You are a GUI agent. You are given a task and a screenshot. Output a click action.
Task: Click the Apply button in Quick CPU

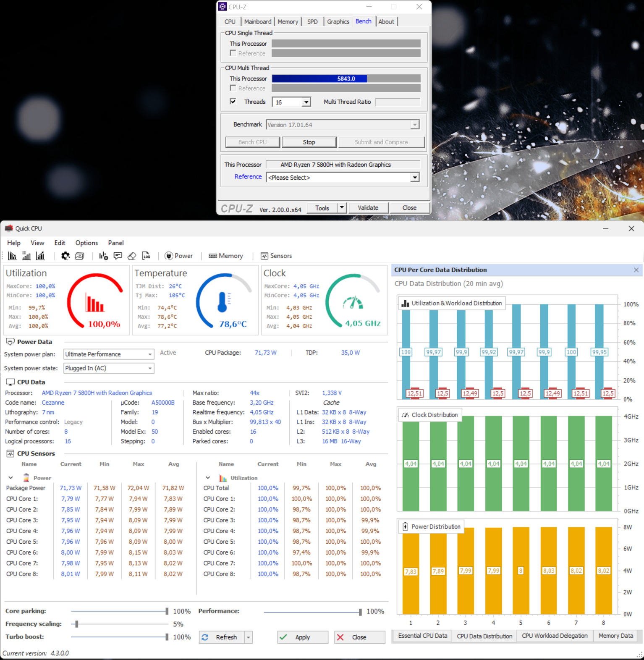point(303,637)
